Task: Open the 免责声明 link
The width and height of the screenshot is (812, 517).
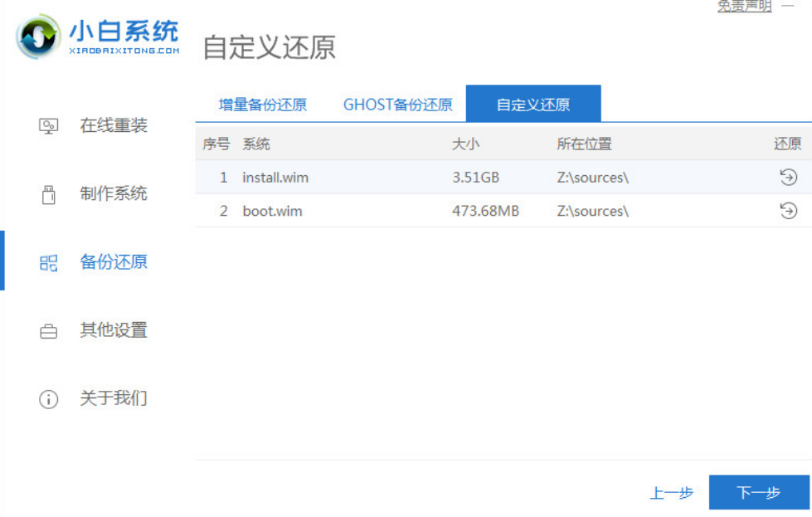Action: click(x=744, y=7)
